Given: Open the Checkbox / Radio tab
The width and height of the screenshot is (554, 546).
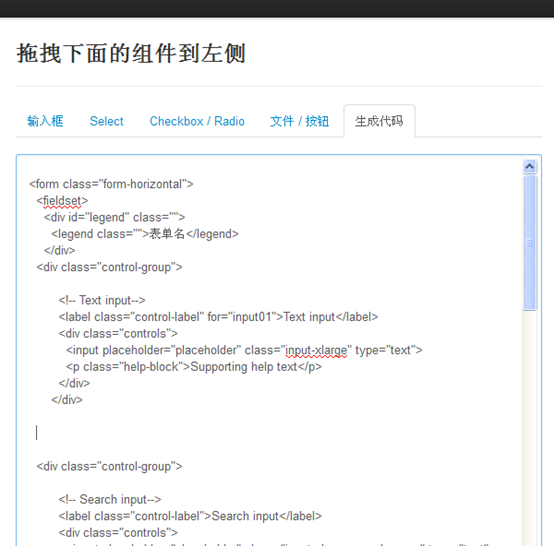Looking at the screenshot, I should click(x=197, y=121).
